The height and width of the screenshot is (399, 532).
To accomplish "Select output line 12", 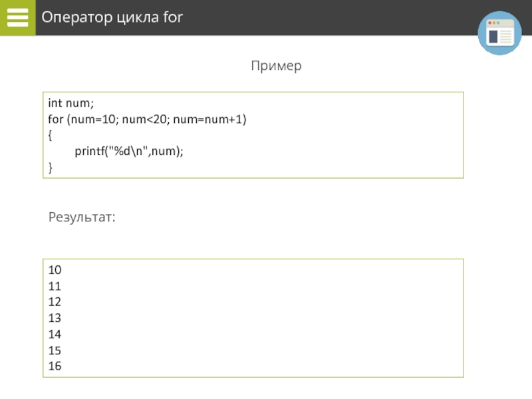I will pos(55,302).
